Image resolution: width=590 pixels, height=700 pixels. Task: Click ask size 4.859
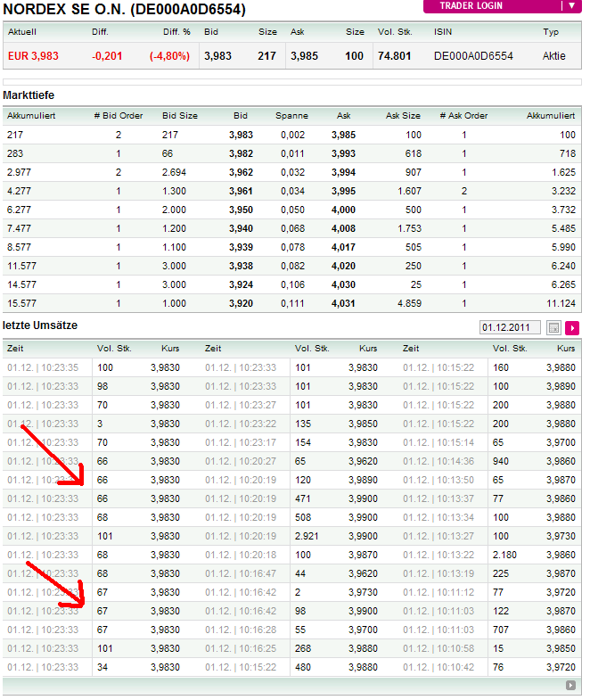click(409, 303)
